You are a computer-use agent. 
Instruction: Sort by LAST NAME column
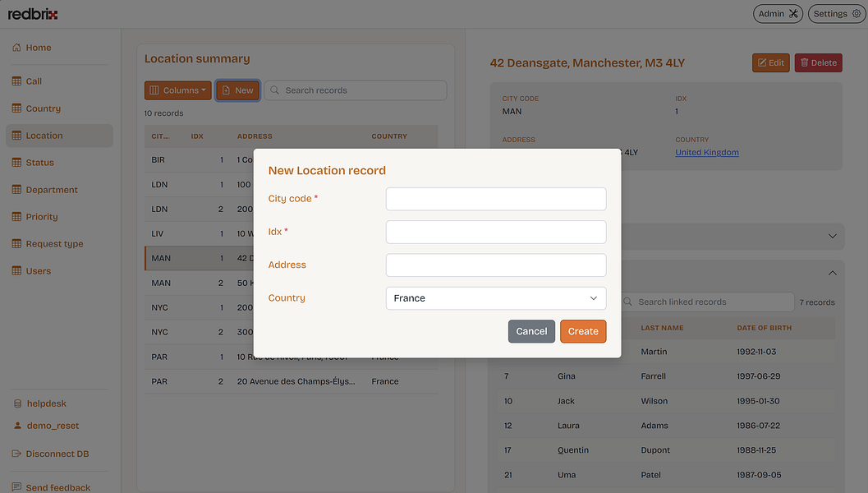662,328
